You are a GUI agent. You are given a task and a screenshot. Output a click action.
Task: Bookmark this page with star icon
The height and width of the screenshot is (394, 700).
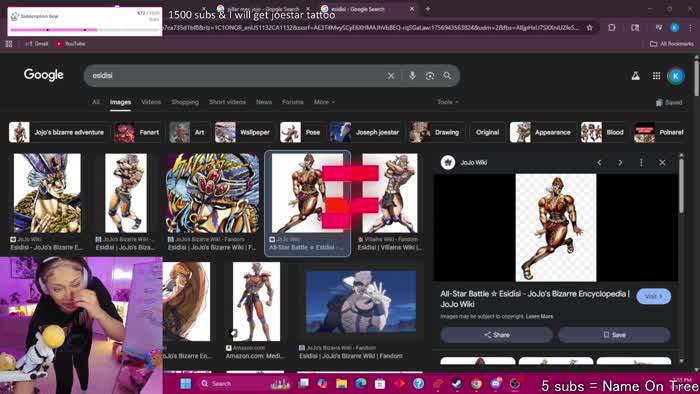pyautogui.click(x=590, y=28)
